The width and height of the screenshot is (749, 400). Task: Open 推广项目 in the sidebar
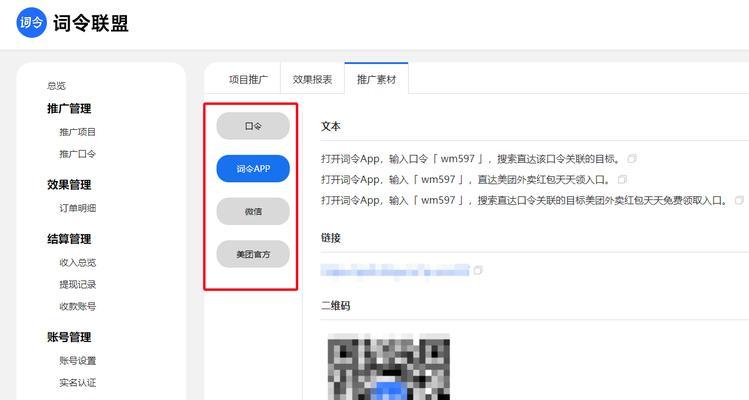[x=77, y=132]
